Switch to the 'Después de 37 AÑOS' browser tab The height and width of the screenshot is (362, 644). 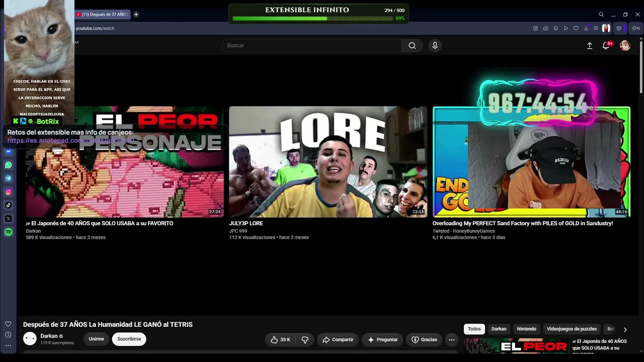pos(102,15)
